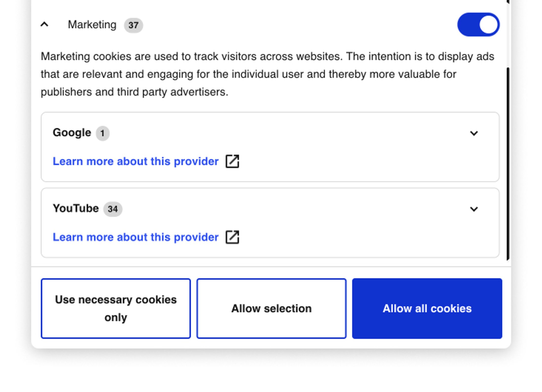
Task: Open Google's Learn more about this provider link
Action: [x=135, y=161]
